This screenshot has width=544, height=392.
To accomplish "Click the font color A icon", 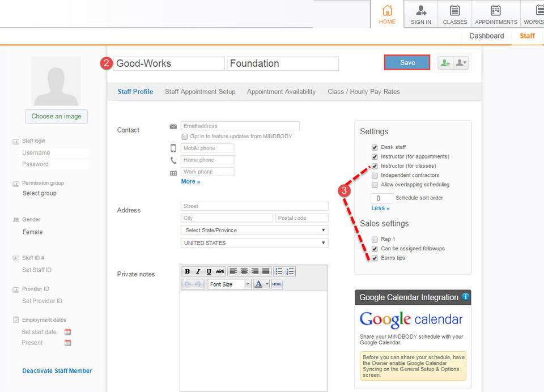I will (x=258, y=284).
